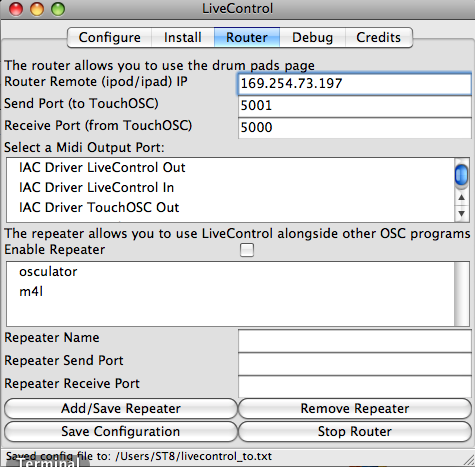Click the Send Port field showing 5001

[355, 106]
